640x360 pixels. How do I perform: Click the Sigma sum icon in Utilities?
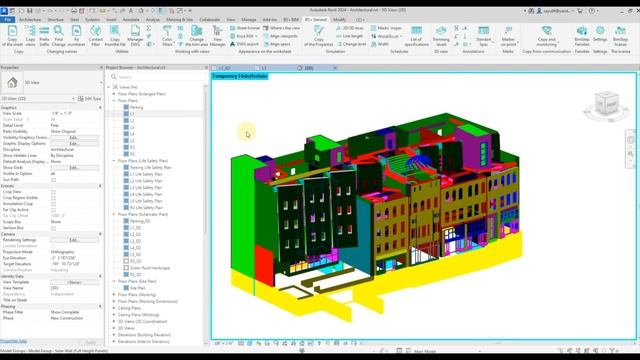point(149,28)
